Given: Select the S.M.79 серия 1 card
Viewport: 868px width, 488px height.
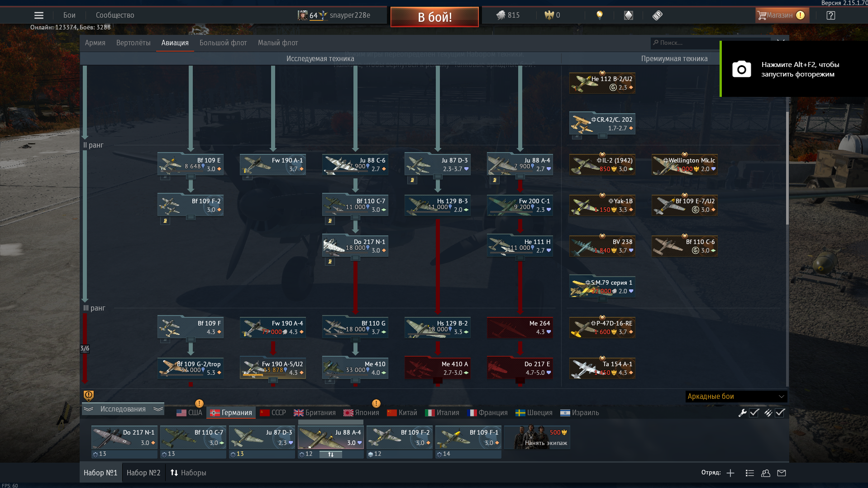Looking at the screenshot, I should [602, 286].
